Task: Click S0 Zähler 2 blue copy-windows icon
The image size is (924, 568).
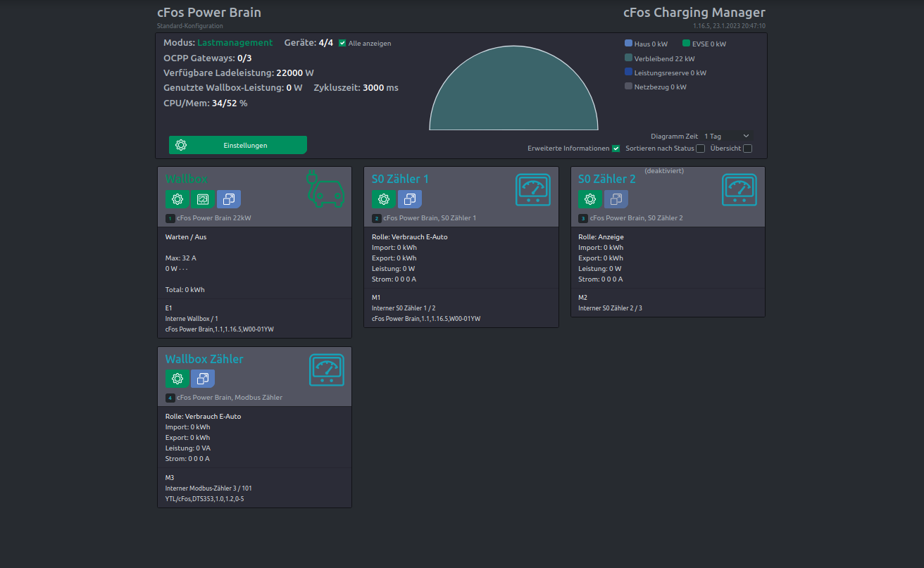Action: [616, 199]
